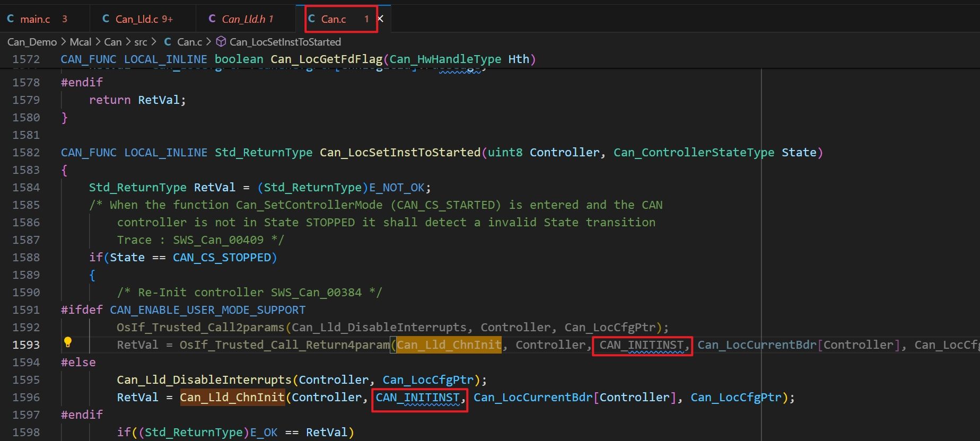Close the Can.c tab
Screen dimensions: 980x441
(x=380, y=19)
